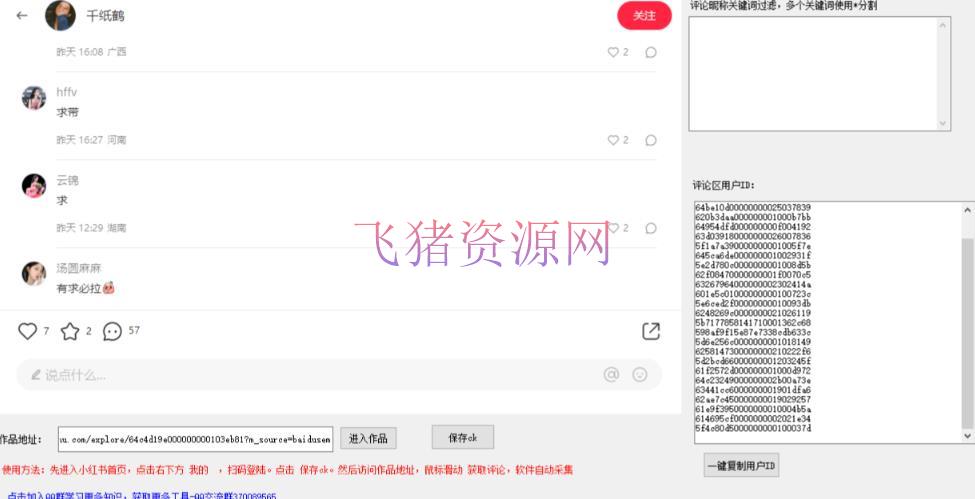Click the user ID list's scroll-up arrow

968,210
